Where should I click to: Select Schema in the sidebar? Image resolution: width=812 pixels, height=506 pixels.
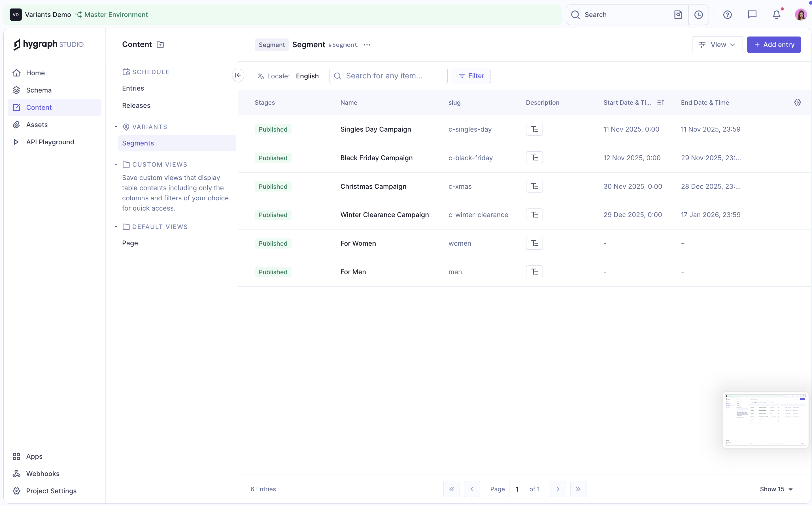coord(39,90)
